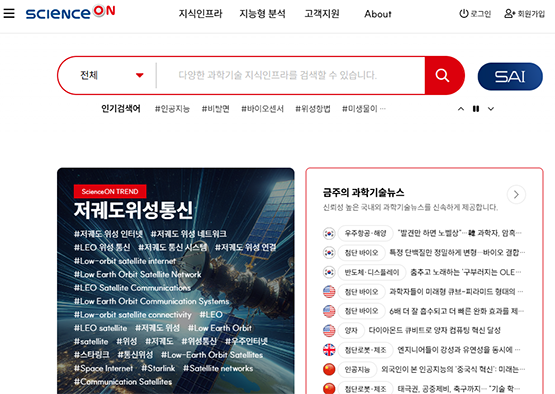This screenshot has width=555, height=394.
Task: Open the 저궤도위성통신 trend title
Action: point(133,210)
